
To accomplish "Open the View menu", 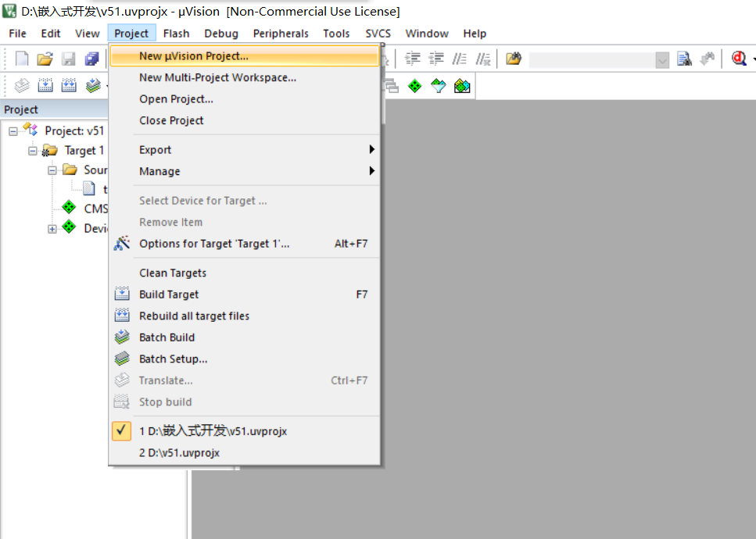I will tap(88, 34).
